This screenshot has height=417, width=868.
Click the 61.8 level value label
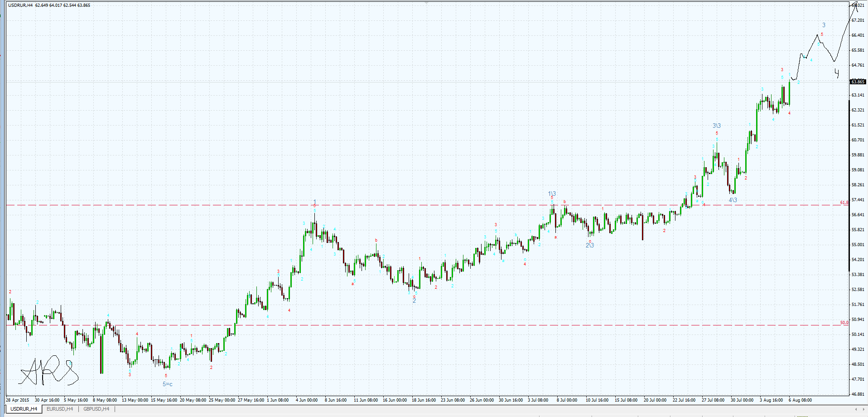844,203
